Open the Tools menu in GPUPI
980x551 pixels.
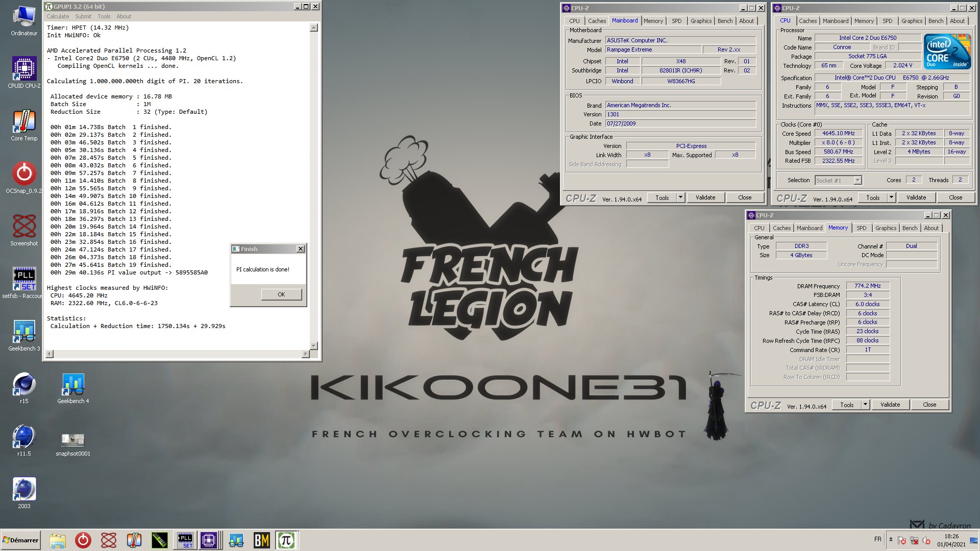(104, 16)
